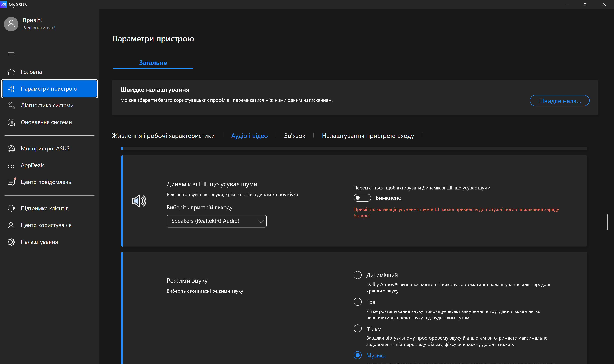Open Діагностика системи wrench icon

pos(11,106)
